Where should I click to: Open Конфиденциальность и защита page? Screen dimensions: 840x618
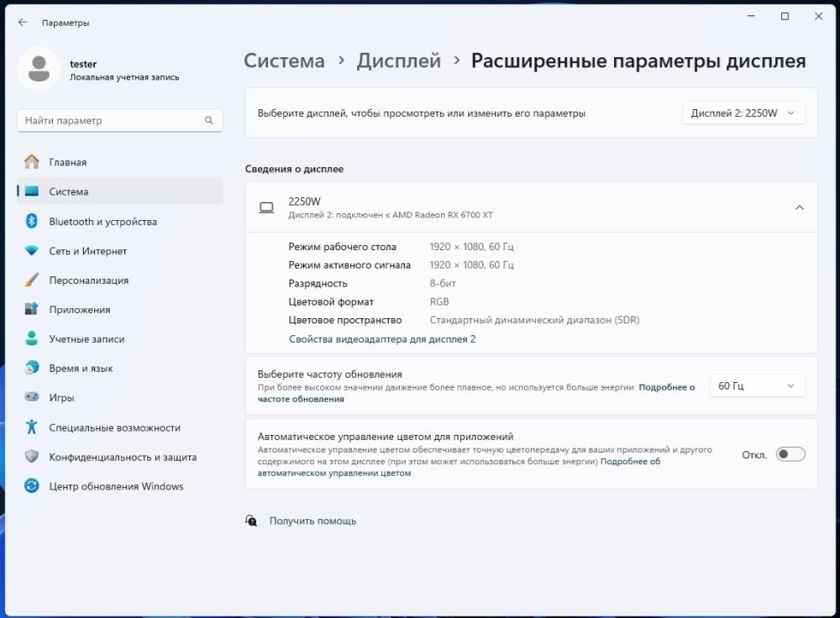(x=120, y=457)
